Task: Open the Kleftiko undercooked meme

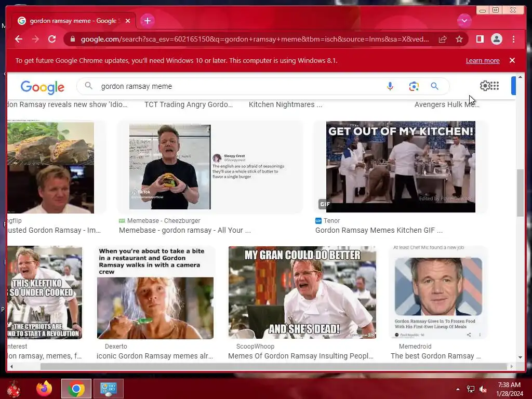Action: pyautogui.click(x=45, y=292)
